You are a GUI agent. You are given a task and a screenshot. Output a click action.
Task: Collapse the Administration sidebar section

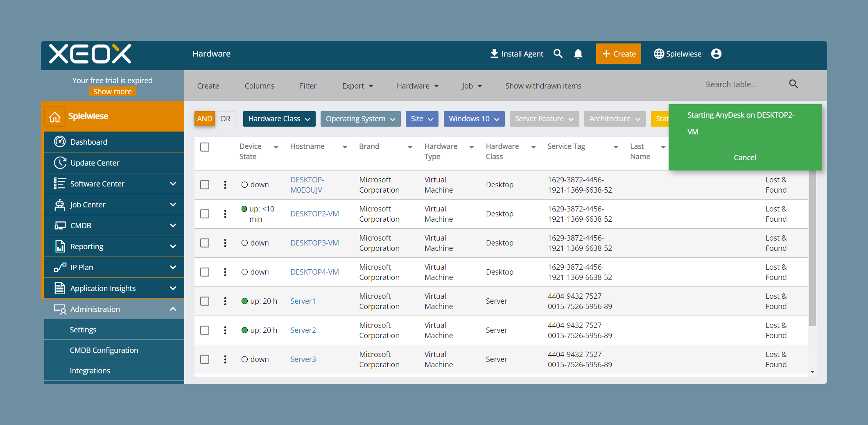tap(173, 309)
